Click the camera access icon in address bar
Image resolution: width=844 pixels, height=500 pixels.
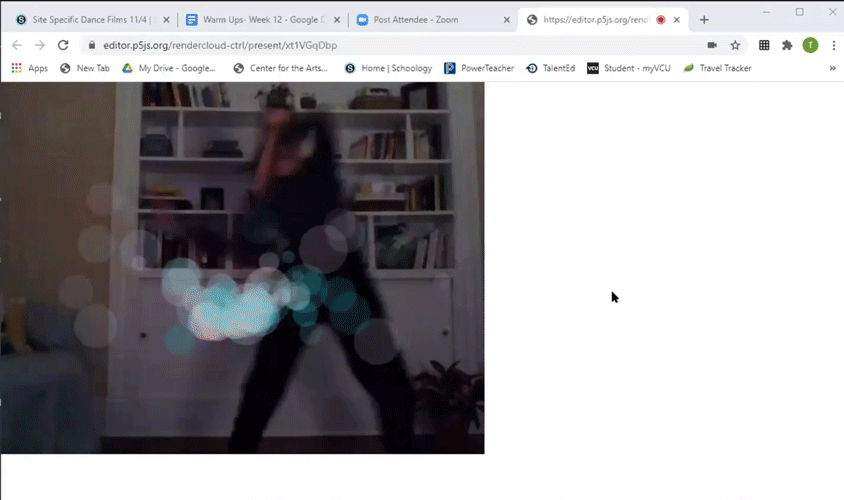pyautogui.click(x=712, y=45)
